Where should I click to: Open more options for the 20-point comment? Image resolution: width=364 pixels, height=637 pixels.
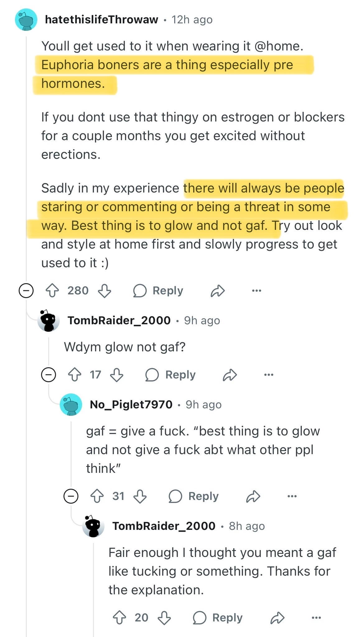316,617
